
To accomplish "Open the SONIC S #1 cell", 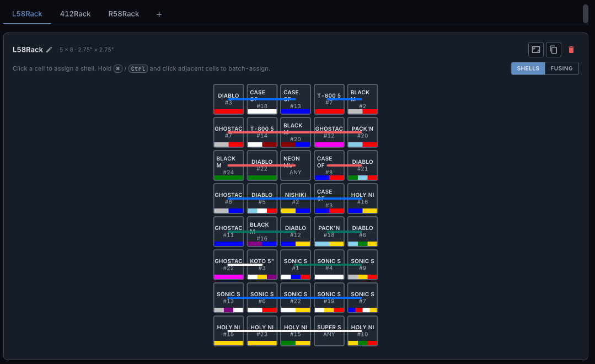I will point(296,265).
